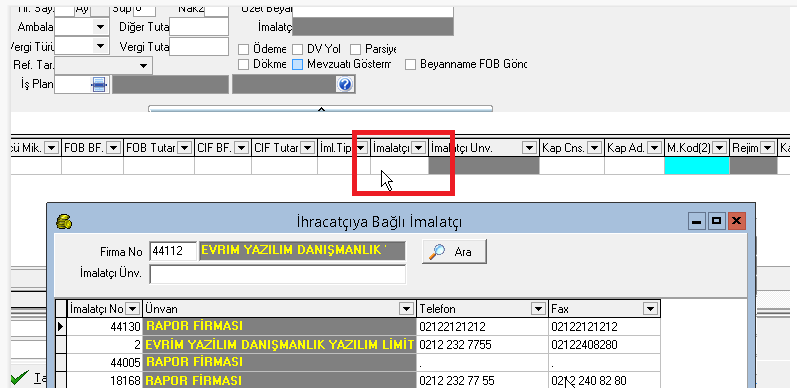
Task: Click the blue help question mark icon
Action: click(345, 84)
